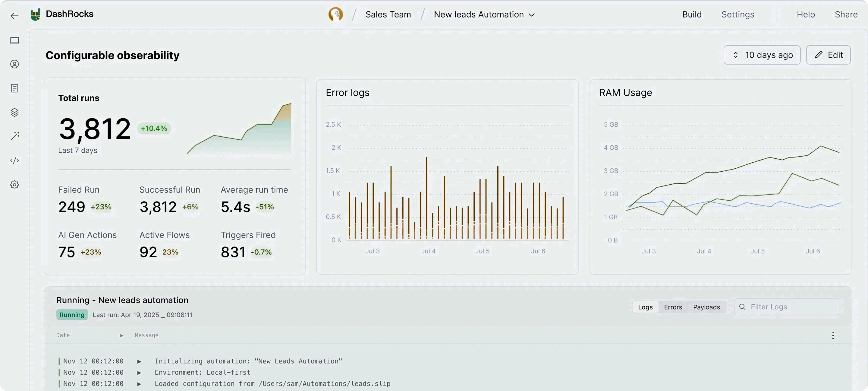Open the code brackets sidebar icon
Image resolution: width=868 pixels, height=391 pixels.
click(x=14, y=161)
